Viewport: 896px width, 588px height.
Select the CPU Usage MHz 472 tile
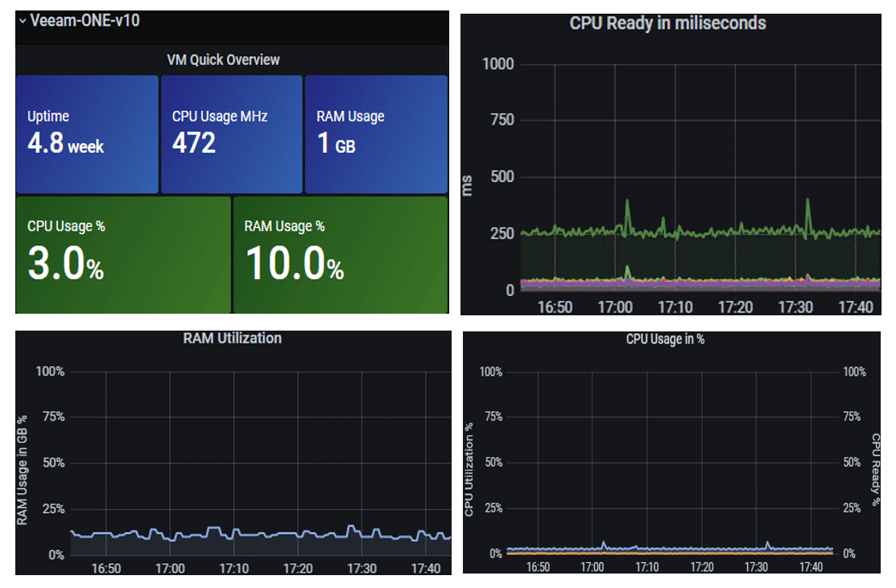231,134
